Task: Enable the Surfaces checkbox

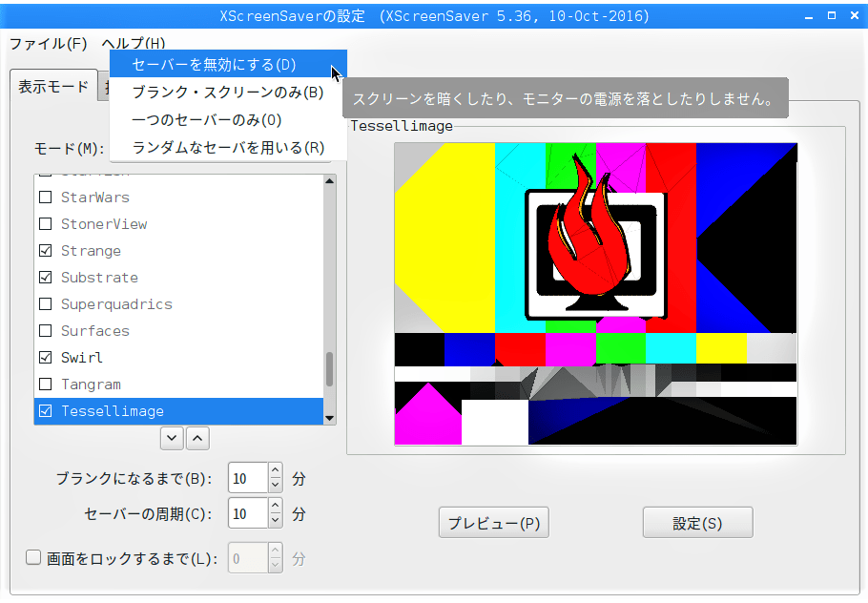Action: coord(46,330)
